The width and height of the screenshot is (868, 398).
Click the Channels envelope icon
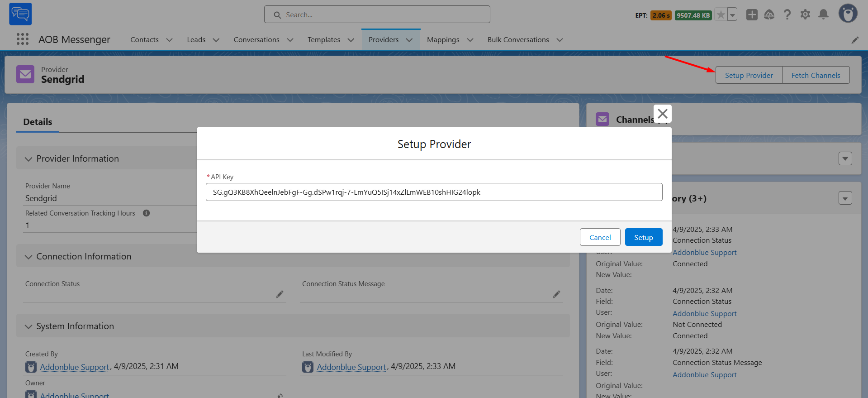coord(602,120)
